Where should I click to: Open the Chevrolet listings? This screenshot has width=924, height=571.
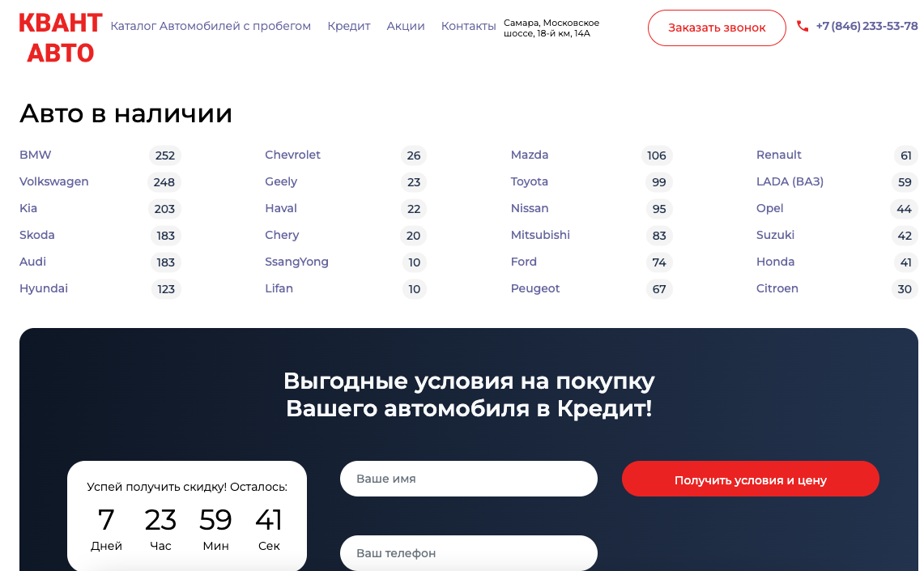292,155
